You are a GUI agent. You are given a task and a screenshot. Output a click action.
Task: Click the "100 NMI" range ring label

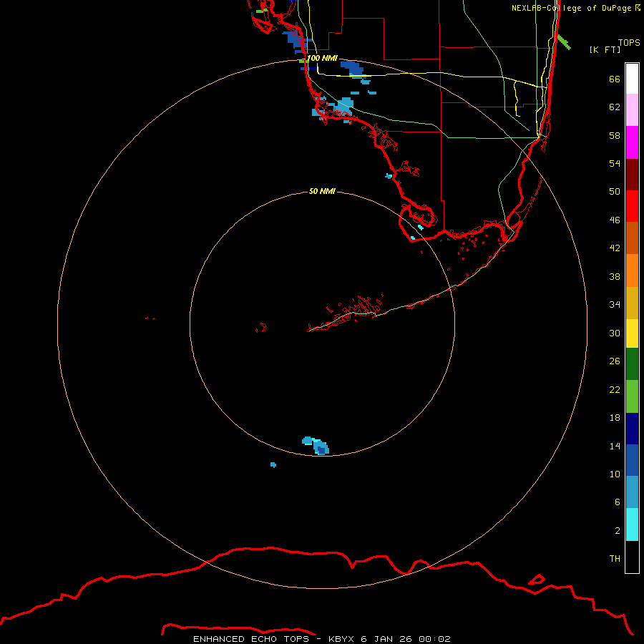click(x=322, y=58)
